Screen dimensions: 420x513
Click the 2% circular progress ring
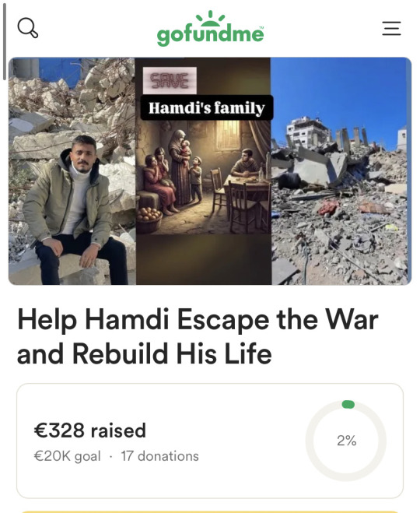346,441
